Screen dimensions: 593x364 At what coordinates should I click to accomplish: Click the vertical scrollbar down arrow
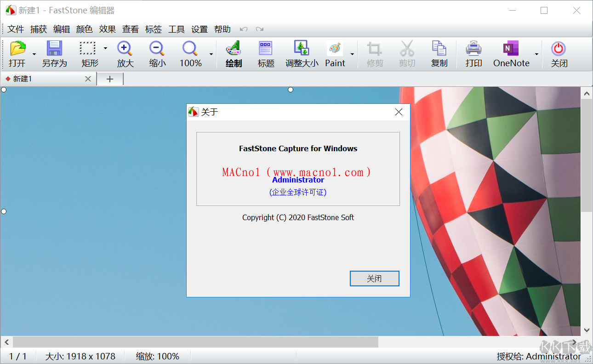pos(587,330)
